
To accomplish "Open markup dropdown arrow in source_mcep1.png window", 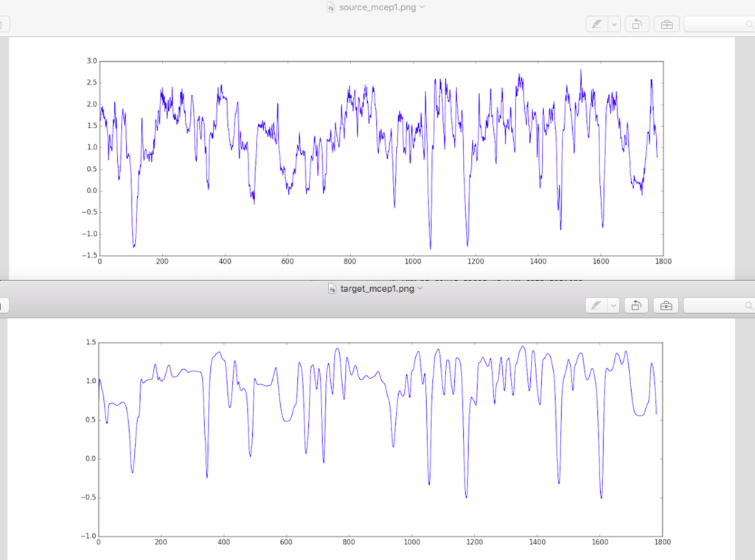I will (x=614, y=24).
